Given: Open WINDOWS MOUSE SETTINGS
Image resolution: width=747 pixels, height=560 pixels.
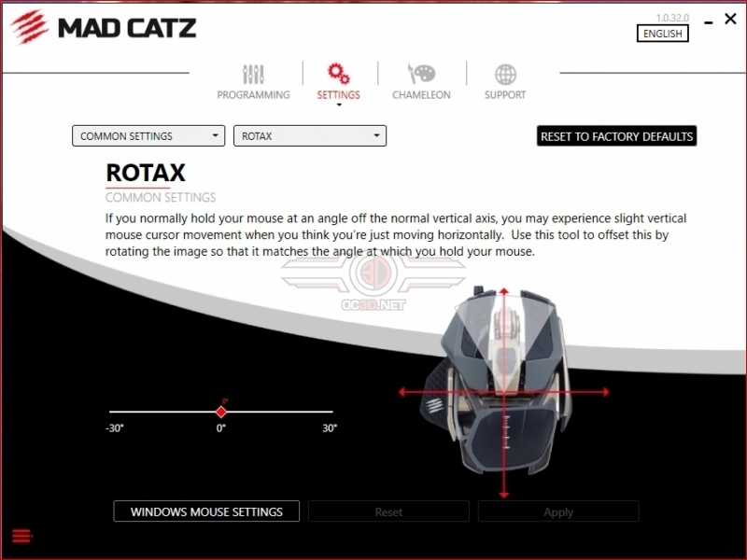Looking at the screenshot, I should [x=206, y=511].
